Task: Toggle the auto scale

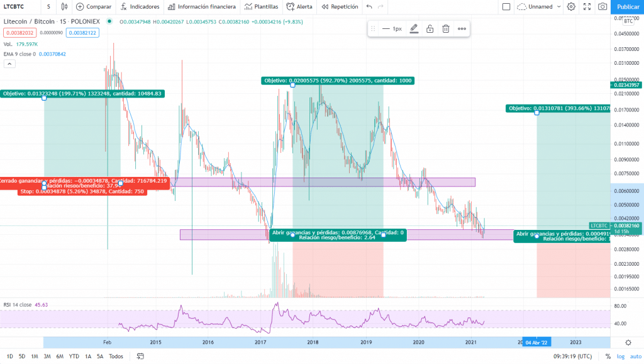Action: point(636,356)
